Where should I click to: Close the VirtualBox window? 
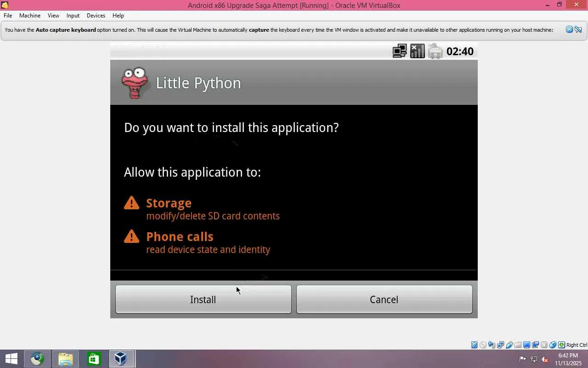tap(577, 5)
